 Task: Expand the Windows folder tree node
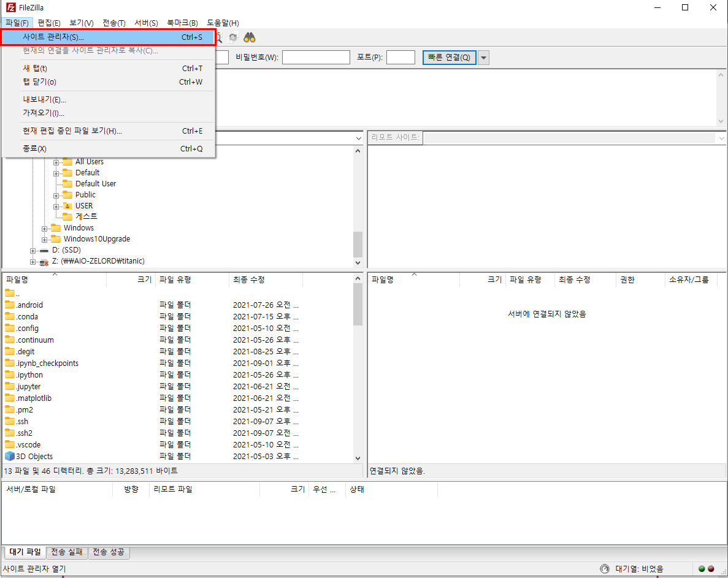tap(45, 229)
